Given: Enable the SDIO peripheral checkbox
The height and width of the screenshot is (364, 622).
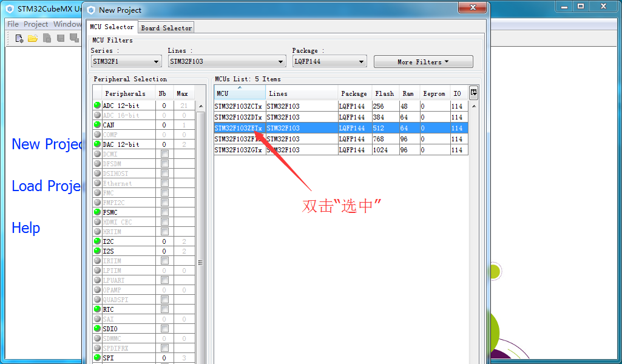Looking at the screenshot, I should point(164,329).
